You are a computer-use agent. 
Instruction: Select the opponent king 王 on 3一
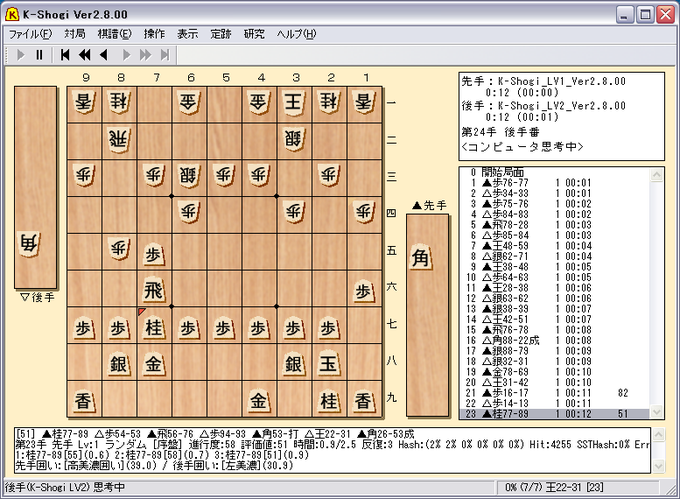(x=293, y=102)
